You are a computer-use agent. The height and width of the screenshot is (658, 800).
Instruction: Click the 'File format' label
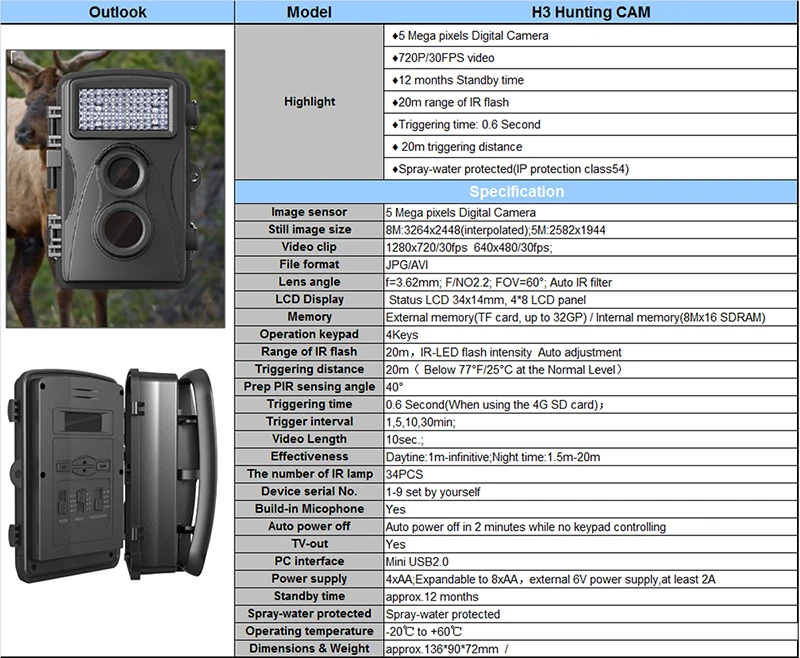(309, 264)
